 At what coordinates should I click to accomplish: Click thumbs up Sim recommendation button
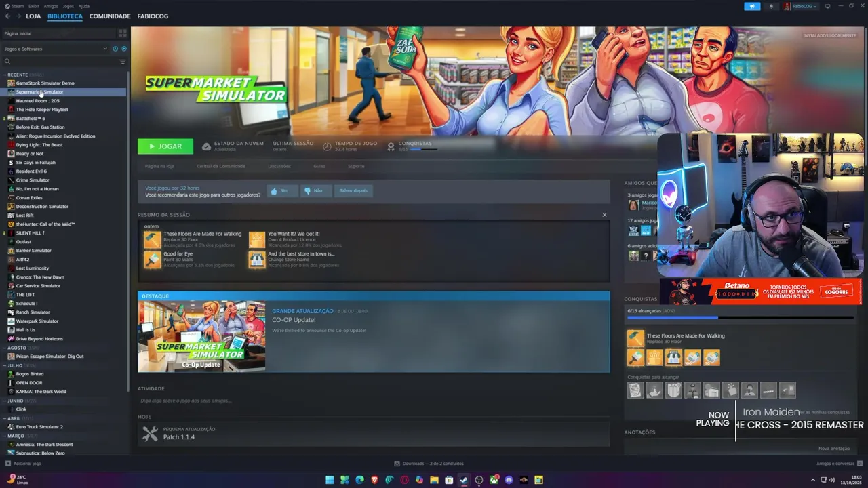point(281,191)
